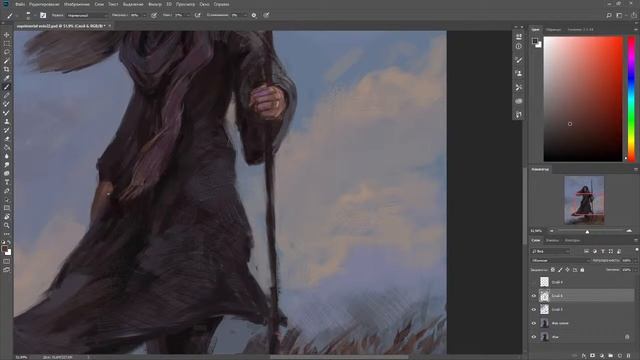The height and width of the screenshot is (360, 640).
Task: Toggle airbrush build-up in options bar
Action: [x=198, y=15]
